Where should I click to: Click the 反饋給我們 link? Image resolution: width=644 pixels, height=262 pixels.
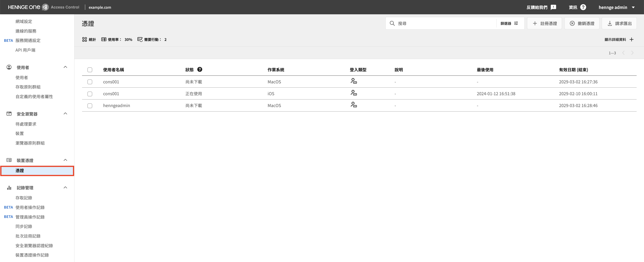(x=537, y=7)
